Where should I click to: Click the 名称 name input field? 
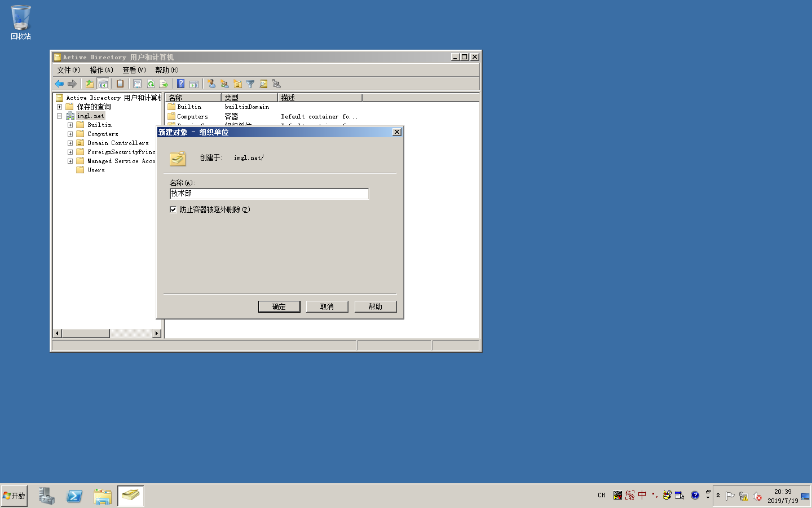(269, 194)
